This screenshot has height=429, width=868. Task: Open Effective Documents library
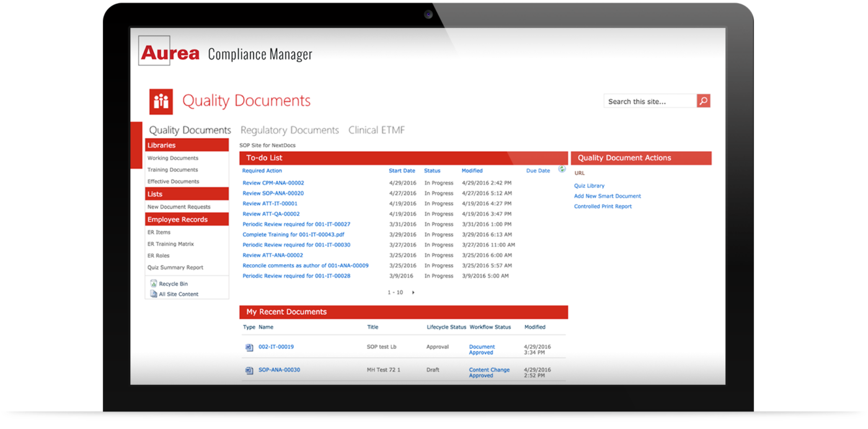pos(173,182)
